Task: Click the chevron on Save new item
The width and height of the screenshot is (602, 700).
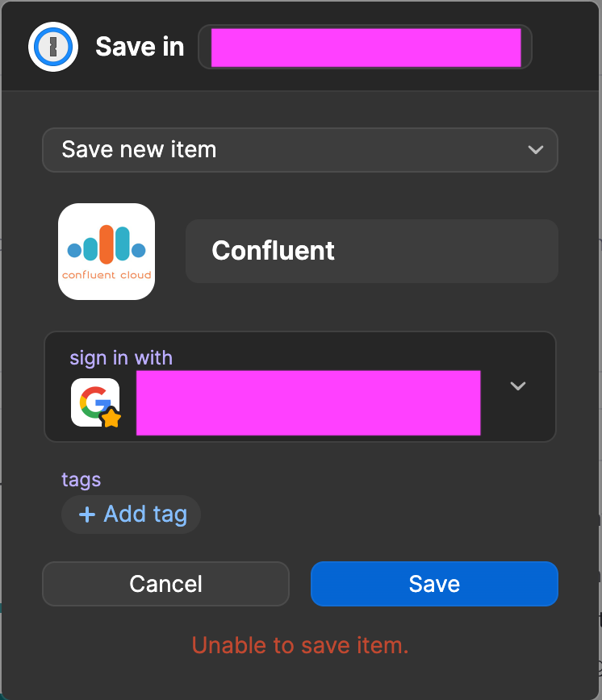Action: point(534,150)
